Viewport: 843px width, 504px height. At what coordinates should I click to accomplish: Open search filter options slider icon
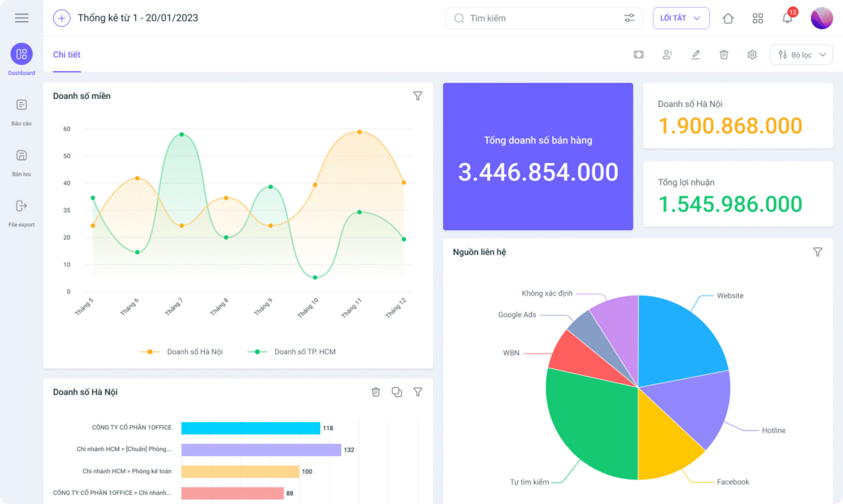(x=629, y=18)
